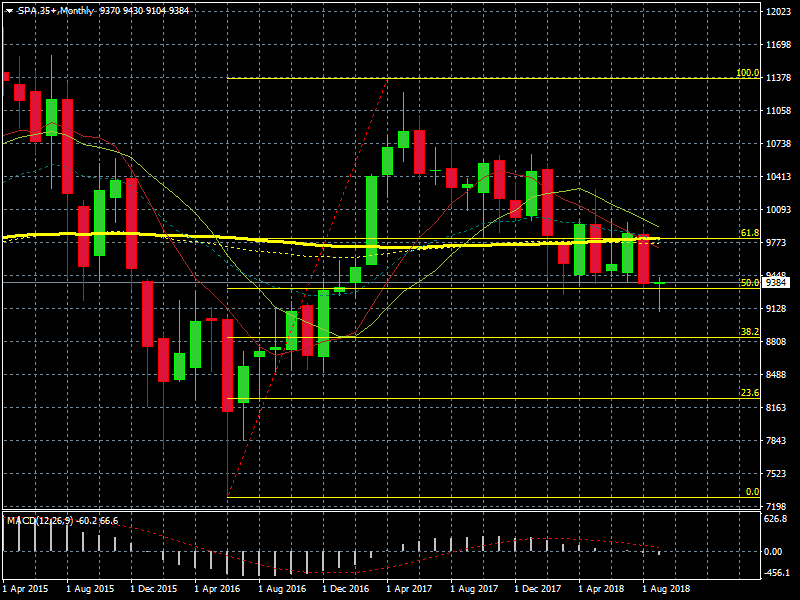Image resolution: width=800 pixels, height=600 pixels.
Task: Click the 50.0 Fibonacci level label
Action: coord(748,283)
